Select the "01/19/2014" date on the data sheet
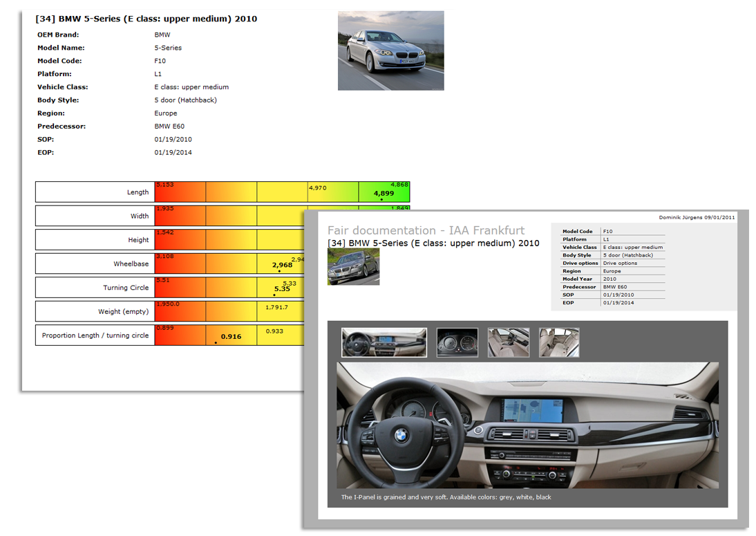 (x=173, y=152)
